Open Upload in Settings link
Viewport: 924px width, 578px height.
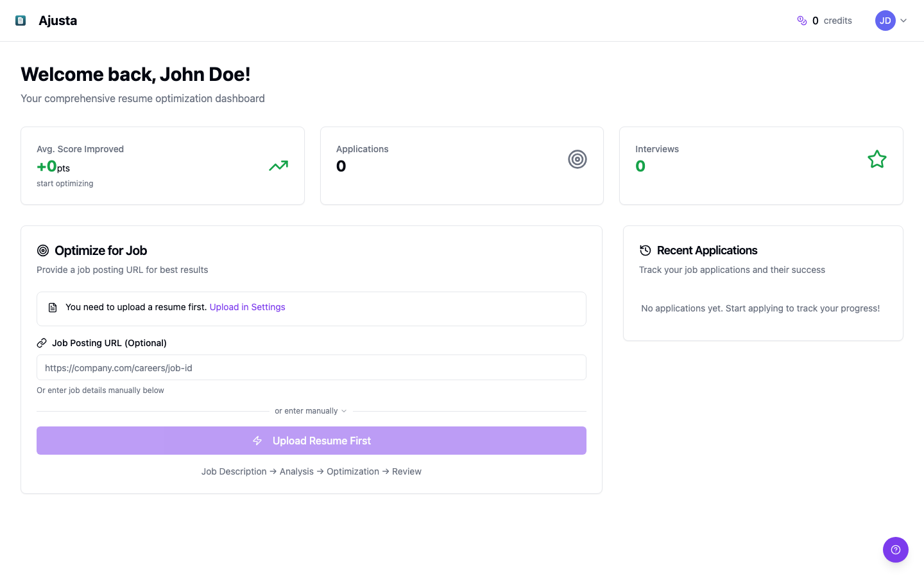pos(247,307)
